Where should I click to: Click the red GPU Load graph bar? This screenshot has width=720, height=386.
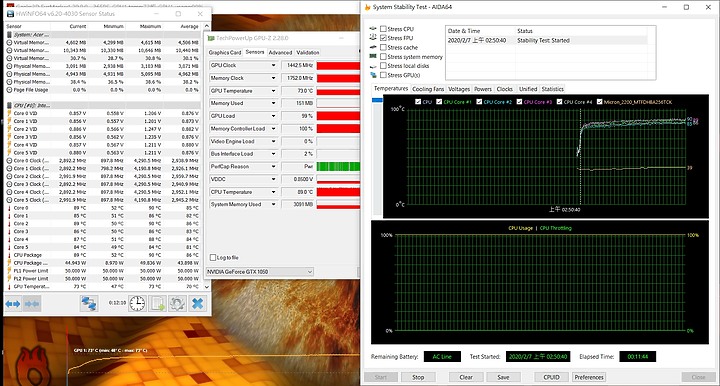point(338,116)
